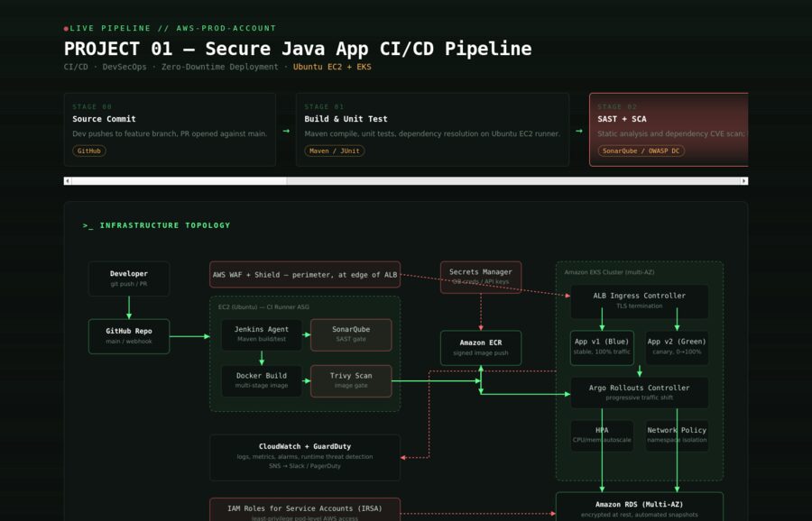Select the IAM Roles for Service Accounts node

pos(305,509)
